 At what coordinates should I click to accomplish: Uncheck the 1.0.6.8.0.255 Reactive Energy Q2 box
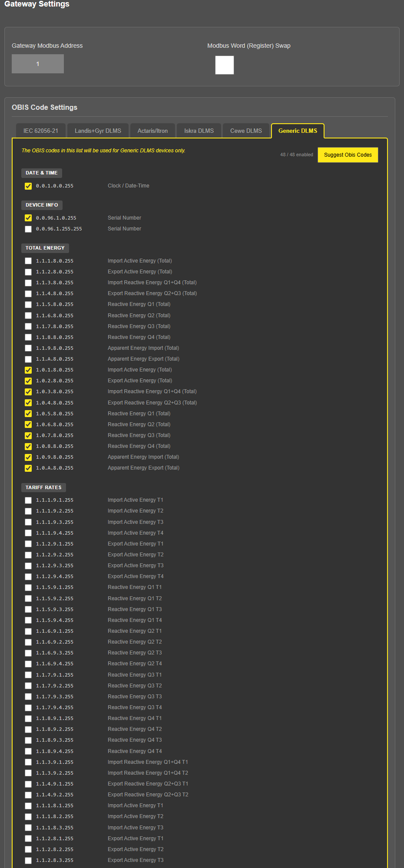pos(28,424)
